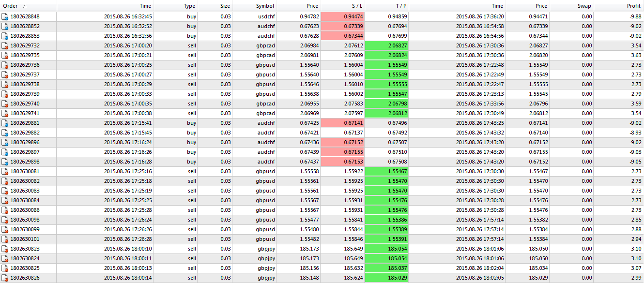Click sell order icon for 1802630826
The image size is (644, 283).
(x=5, y=278)
